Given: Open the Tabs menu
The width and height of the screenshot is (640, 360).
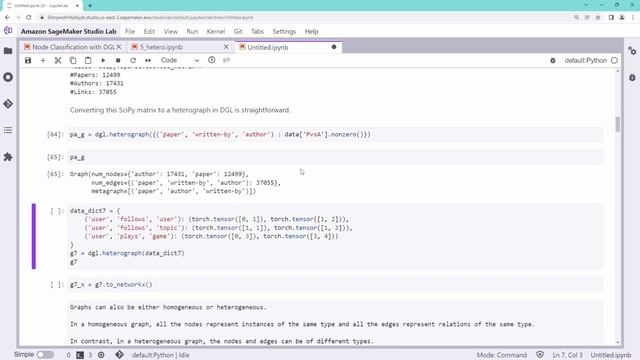Looking at the screenshot, I should pos(257,31).
